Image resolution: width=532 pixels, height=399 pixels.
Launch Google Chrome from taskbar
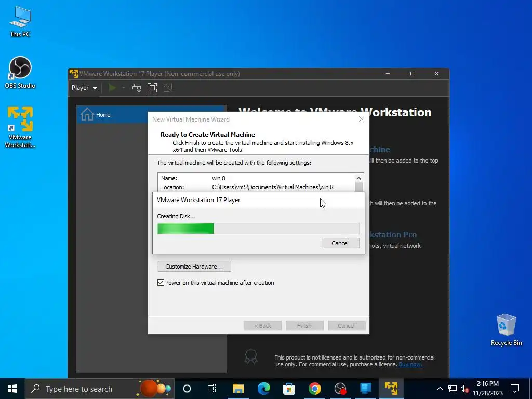[314, 389]
